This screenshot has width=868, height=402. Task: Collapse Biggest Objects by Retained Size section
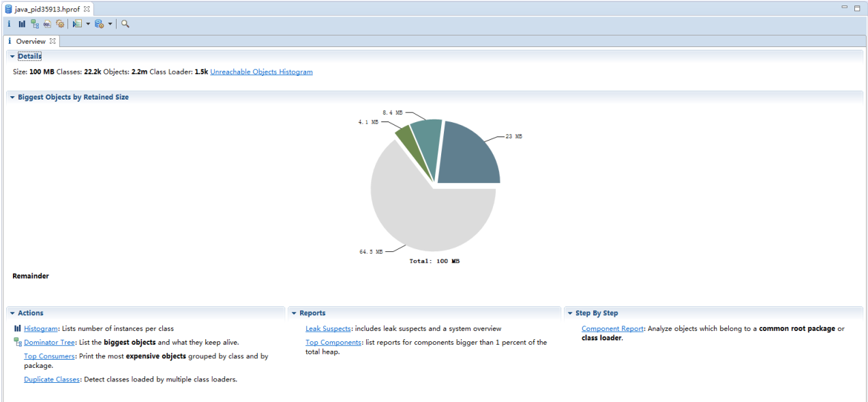click(12, 97)
